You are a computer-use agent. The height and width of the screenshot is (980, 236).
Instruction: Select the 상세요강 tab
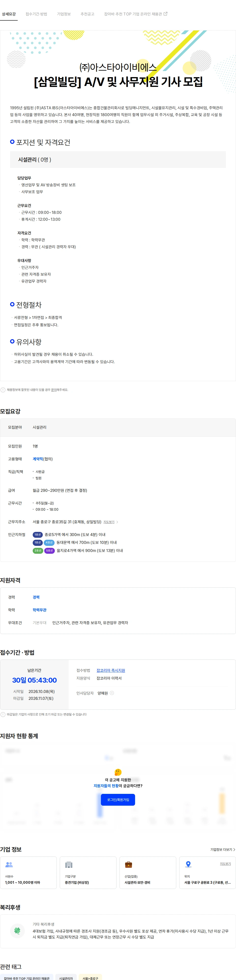pyautogui.click(x=9, y=14)
